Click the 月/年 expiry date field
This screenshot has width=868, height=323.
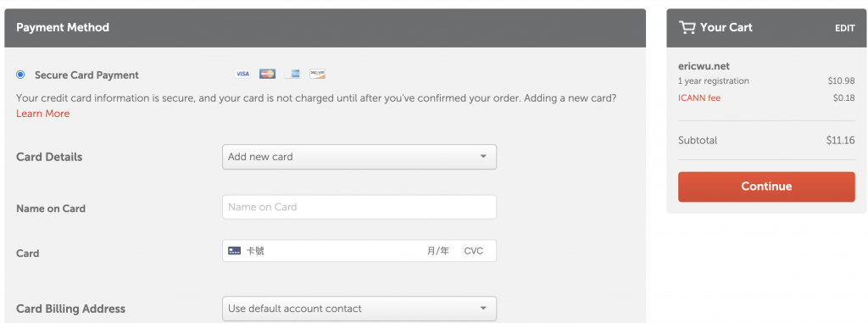pos(438,251)
